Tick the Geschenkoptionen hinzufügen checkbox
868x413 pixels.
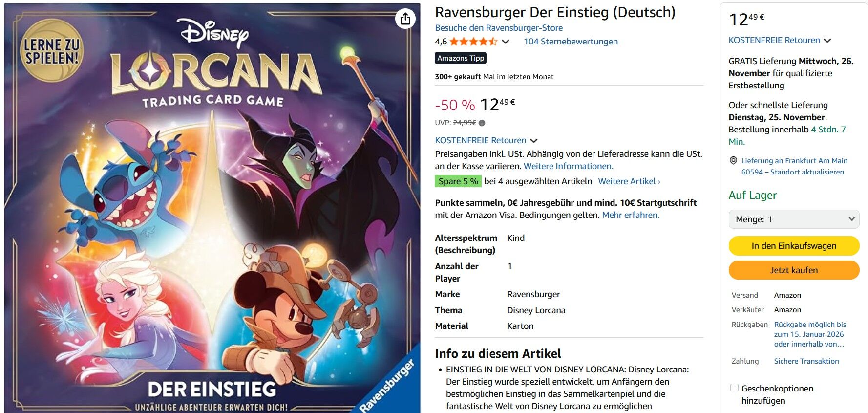point(734,388)
